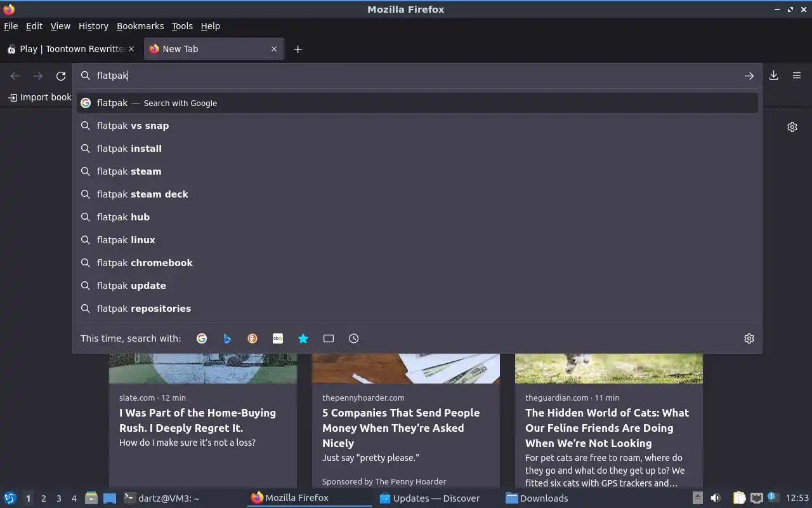This screenshot has height=508, width=812.
Task: Open Guardian Hidden World of Cats article
Action: tap(607, 428)
